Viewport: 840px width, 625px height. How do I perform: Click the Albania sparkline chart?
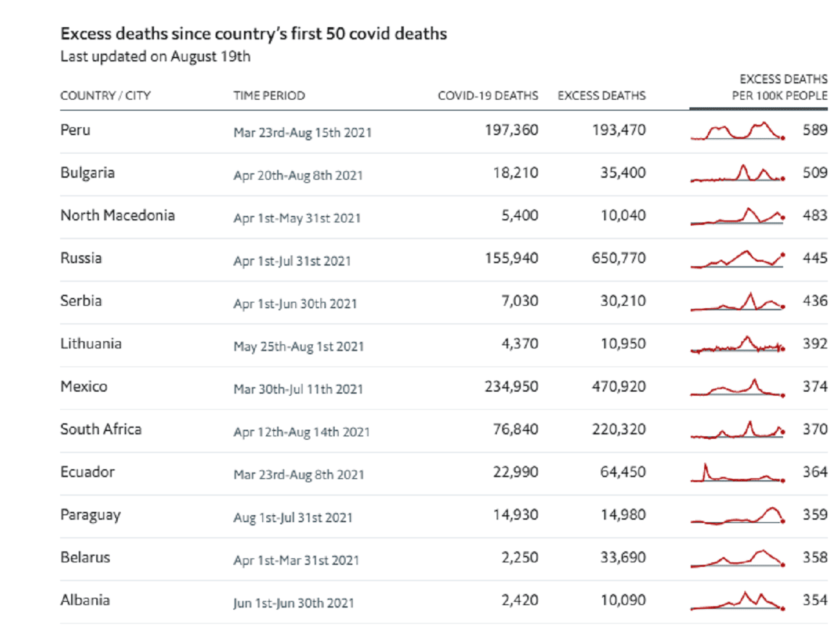737,601
